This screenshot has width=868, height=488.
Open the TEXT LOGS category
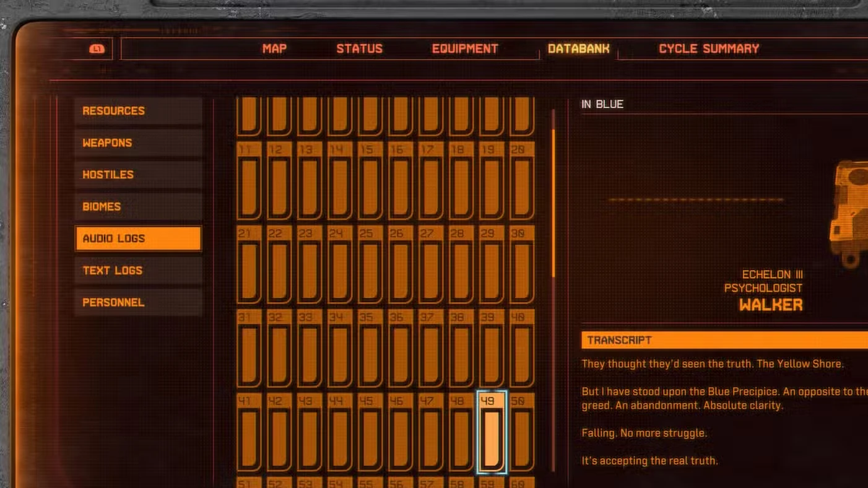[x=139, y=271]
